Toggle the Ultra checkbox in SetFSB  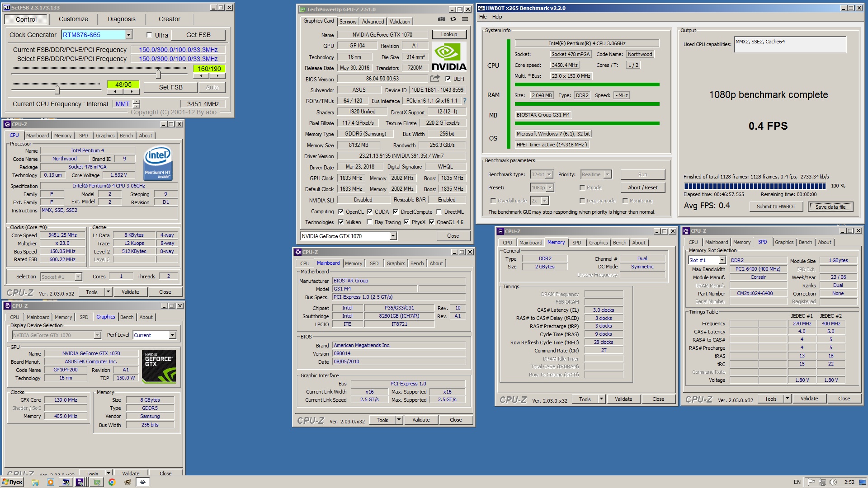149,35
